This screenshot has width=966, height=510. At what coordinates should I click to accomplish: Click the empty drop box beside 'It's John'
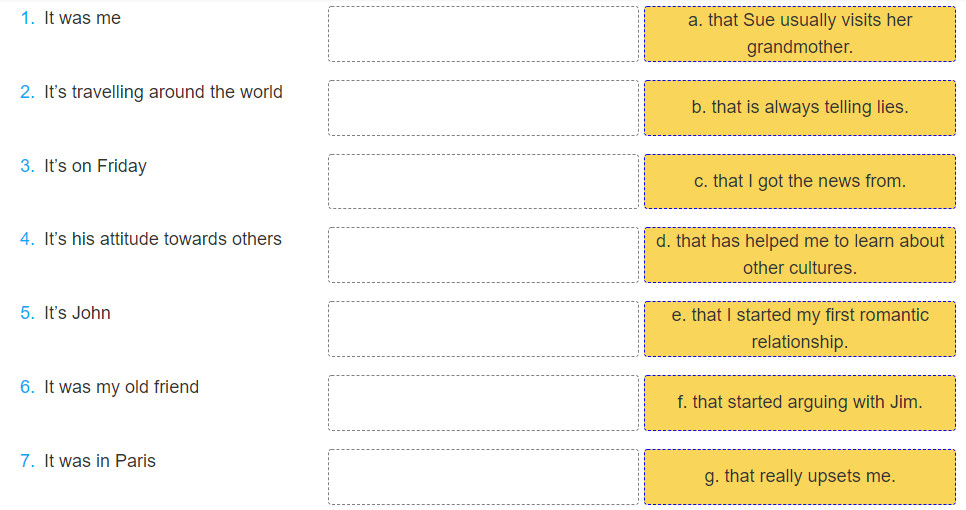[483, 329]
